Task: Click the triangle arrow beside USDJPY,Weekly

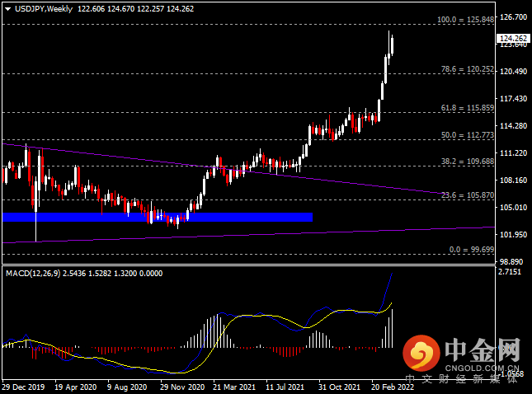Action: point(7,9)
